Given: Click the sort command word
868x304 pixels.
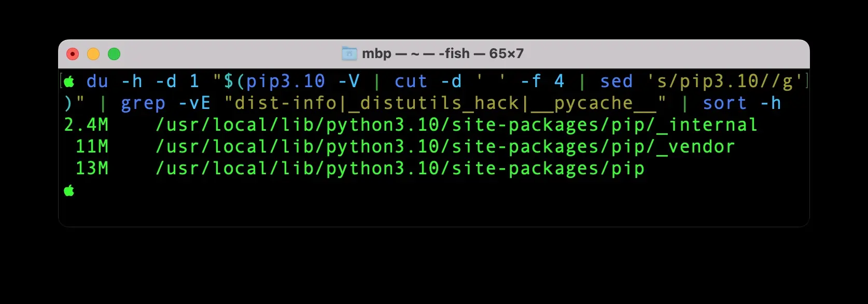Looking at the screenshot, I should [x=725, y=103].
